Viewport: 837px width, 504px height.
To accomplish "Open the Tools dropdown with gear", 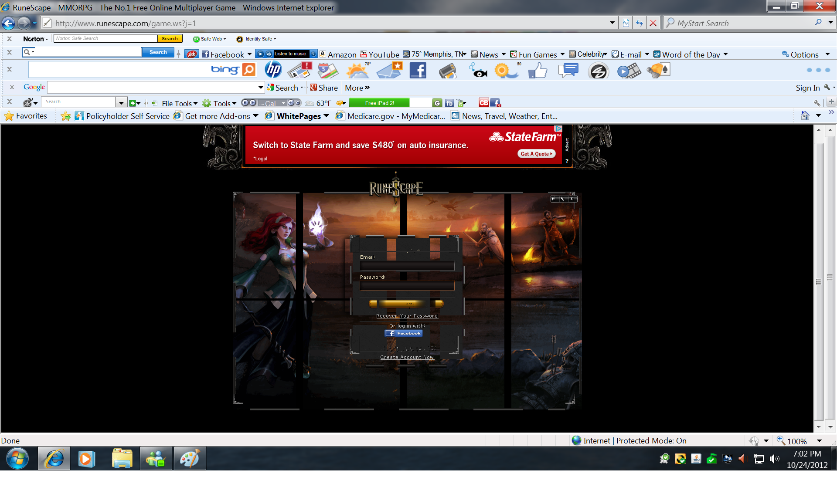I will [x=219, y=103].
